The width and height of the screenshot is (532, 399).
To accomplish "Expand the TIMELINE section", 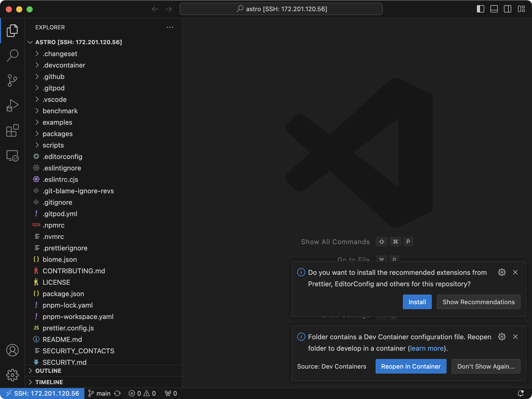I will click(103, 382).
